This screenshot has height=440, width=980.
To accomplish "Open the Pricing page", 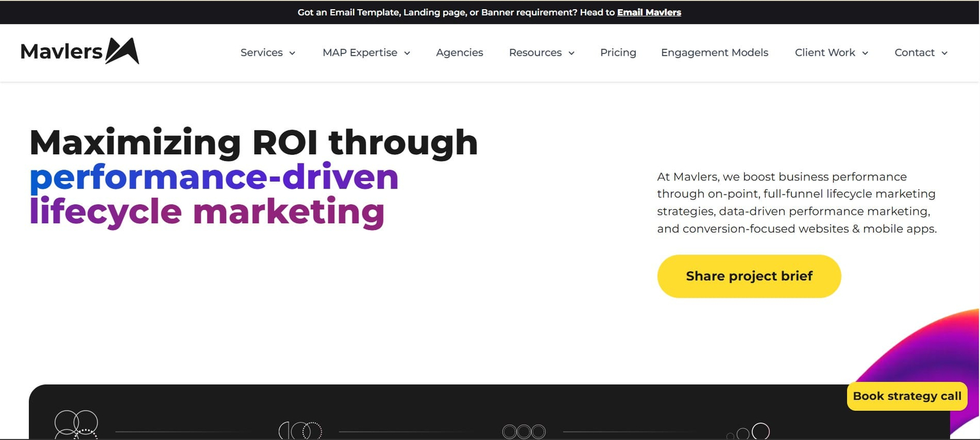I will point(618,53).
